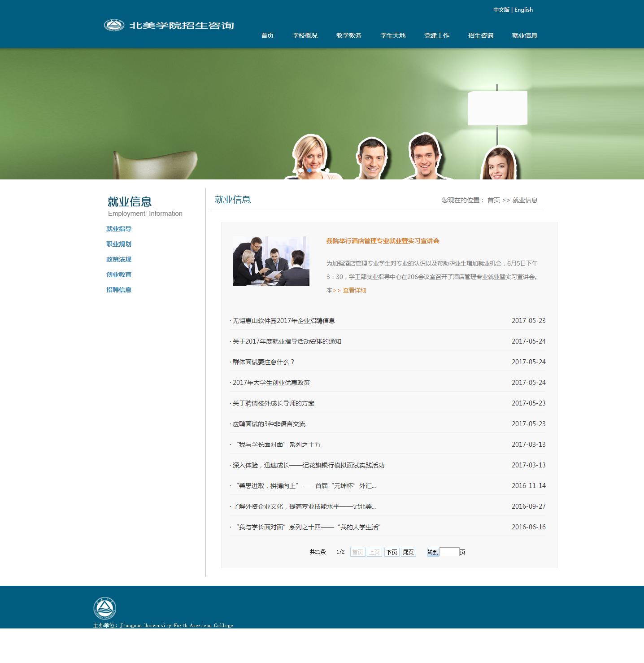Image resolution: width=644 pixels, height=663 pixels.
Task: Open 无锡惠山软件园2017年企业招聘信息 article
Action: click(x=283, y=321)
